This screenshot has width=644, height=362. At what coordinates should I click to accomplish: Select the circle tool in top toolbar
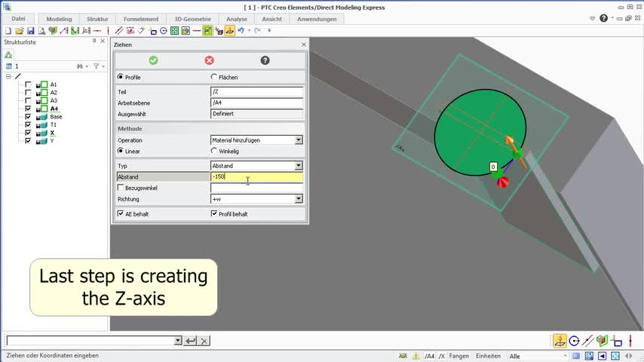164,31
